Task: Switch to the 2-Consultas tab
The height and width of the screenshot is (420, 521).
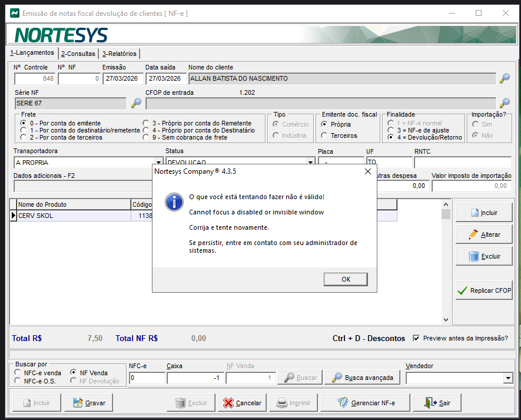Action: 78,54
